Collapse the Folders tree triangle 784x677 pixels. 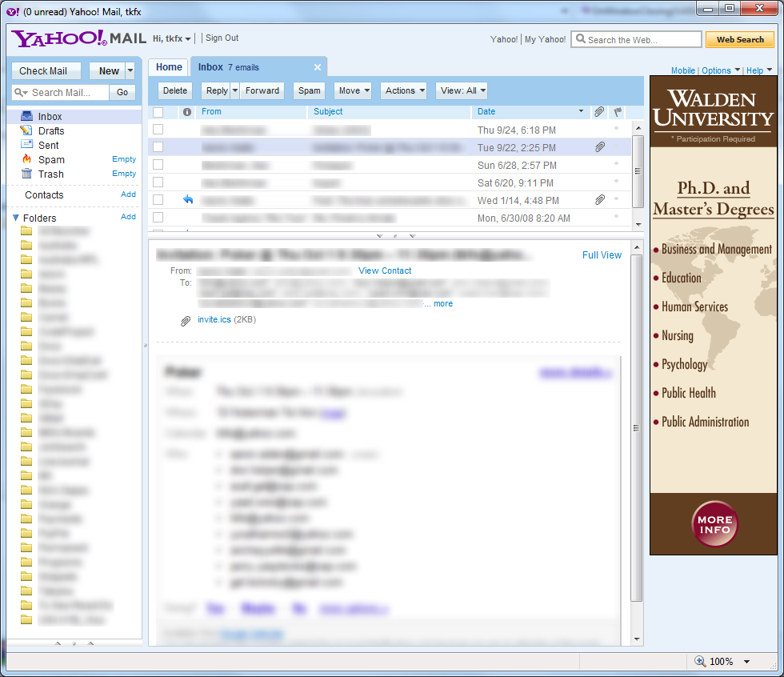15,218
